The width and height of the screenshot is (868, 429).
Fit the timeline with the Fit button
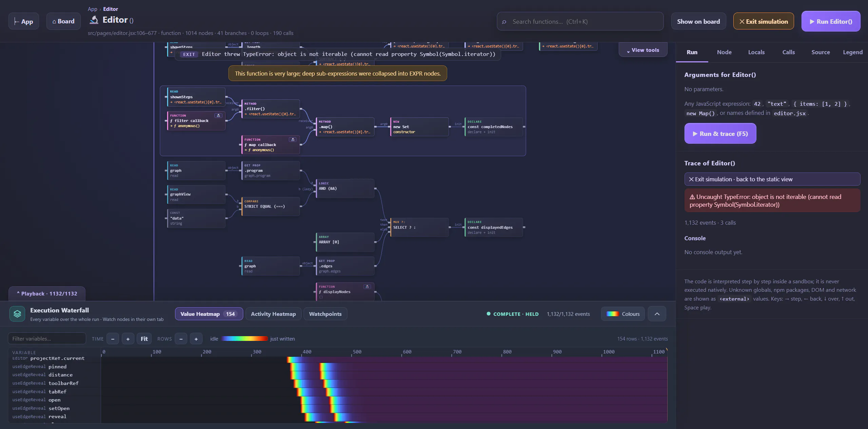[x=144, y=339]
